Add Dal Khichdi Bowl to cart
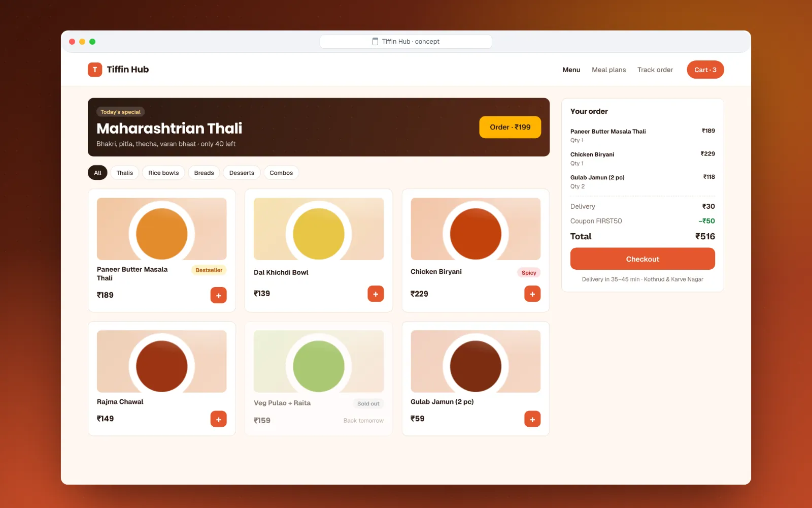The image size is (812, 508). click(x=376, y=294)
